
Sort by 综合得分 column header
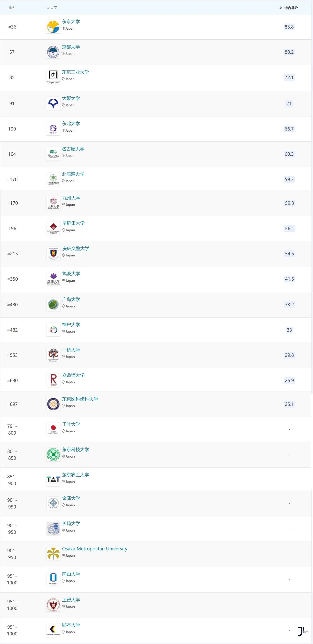[291, 8]
